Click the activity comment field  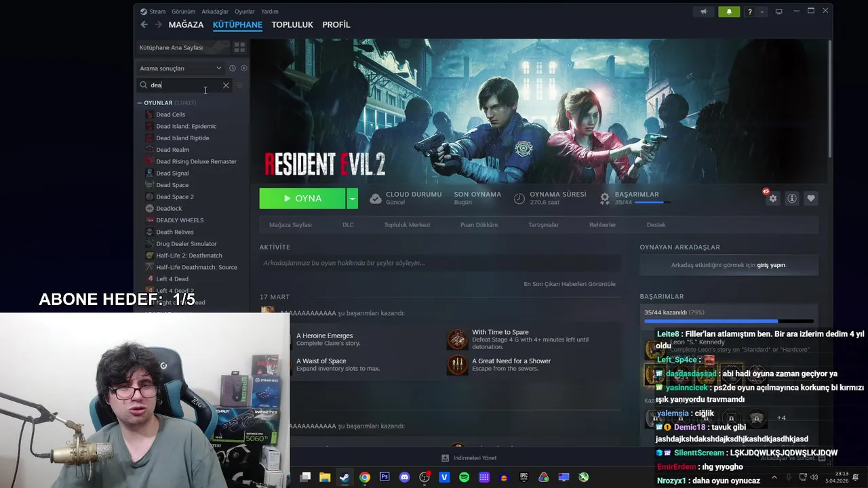[x=439, y=263]
